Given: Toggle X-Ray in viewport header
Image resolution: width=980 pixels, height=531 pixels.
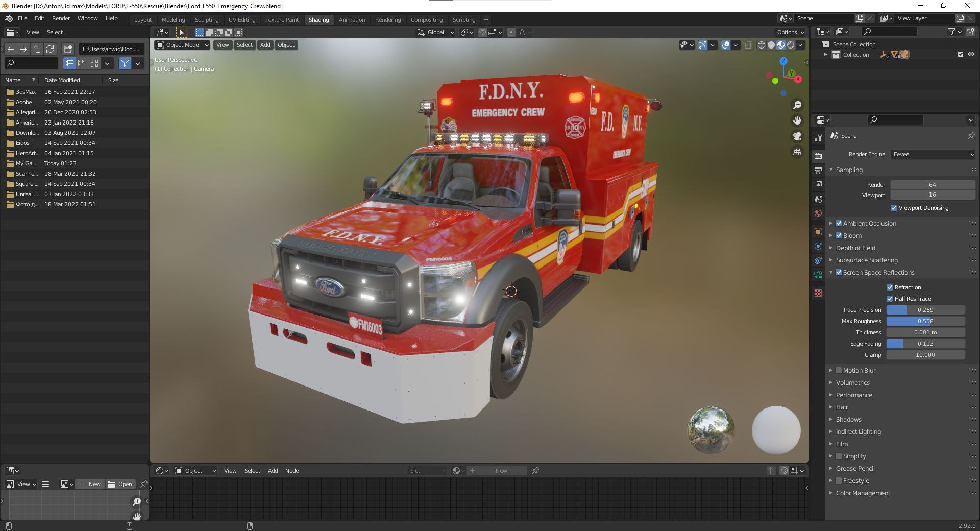Looking at the screenshot, I should (x=748, y=45).
